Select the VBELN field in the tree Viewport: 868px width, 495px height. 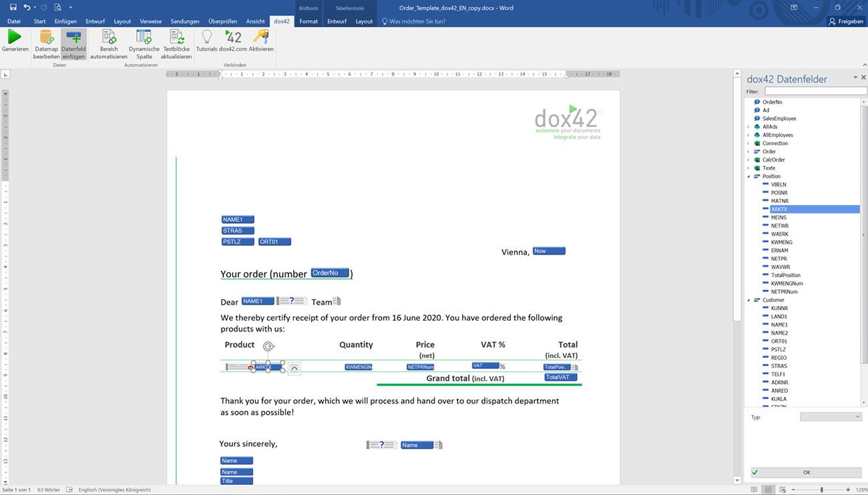tap(779, 184)
